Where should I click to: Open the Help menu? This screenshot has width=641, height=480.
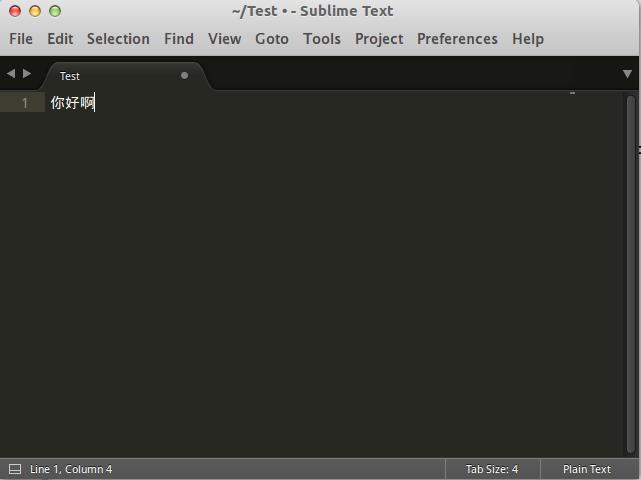pos(528,39)
